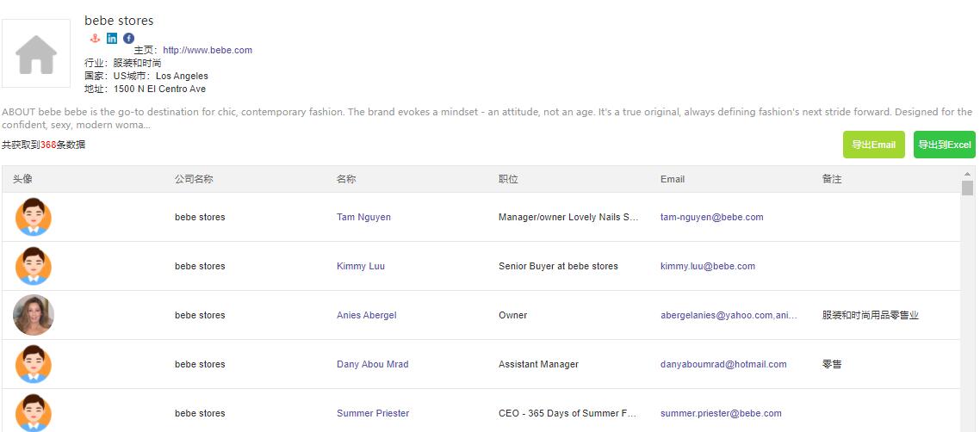Open Anies Abergel's name link

pyautogui.click(x=366, y=316)
